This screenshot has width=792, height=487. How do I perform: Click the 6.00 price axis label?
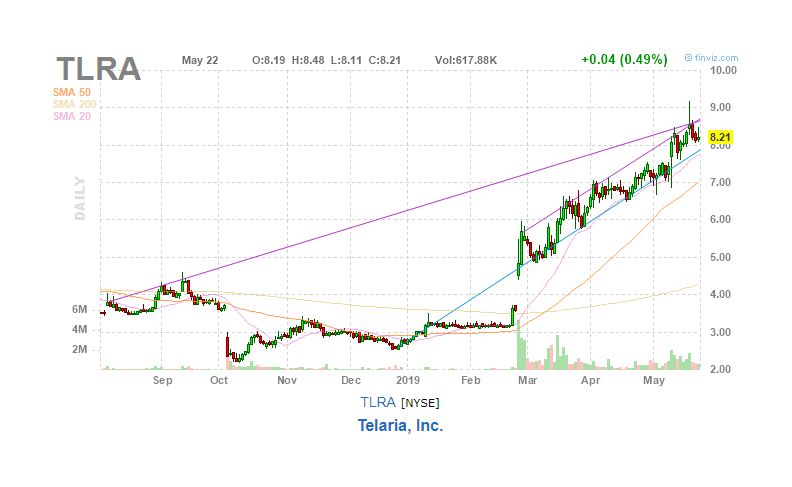720,219
